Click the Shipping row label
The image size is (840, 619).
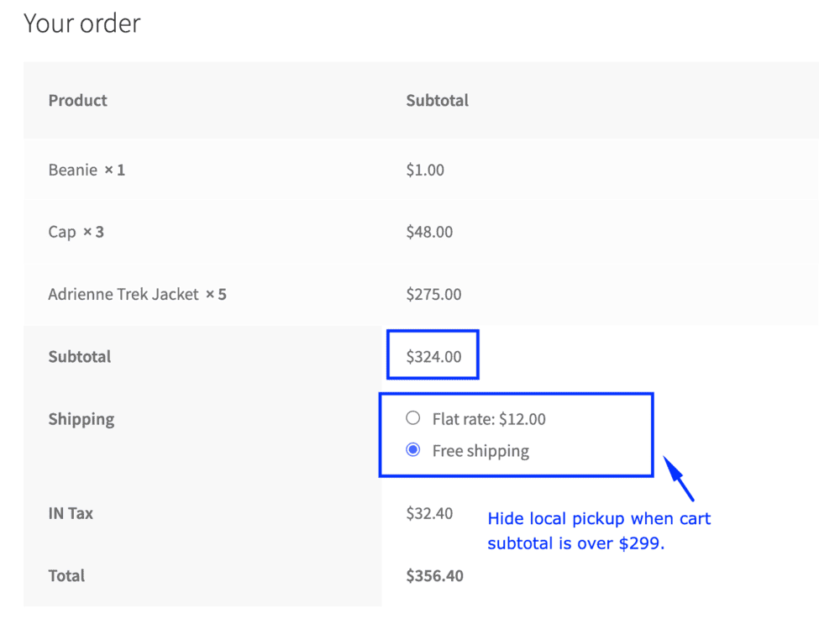(x=81, y=419)
